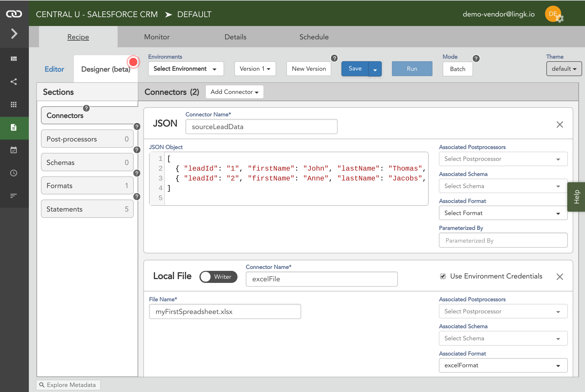Viewport: 585px width, 392px height.
Task: Click the myFirstSpreadsheet.xlsx file name field
Action: (x=225, y=311)
